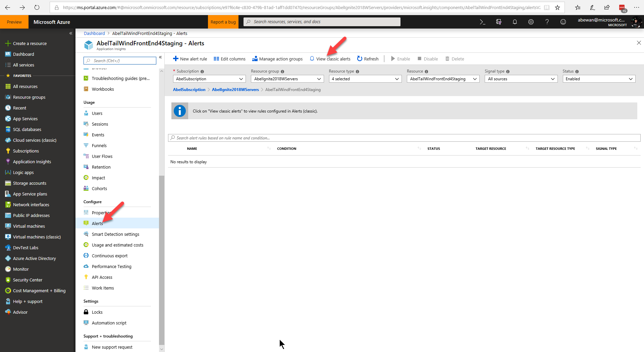
Task: Open browser Share icon
Action: 607,7
